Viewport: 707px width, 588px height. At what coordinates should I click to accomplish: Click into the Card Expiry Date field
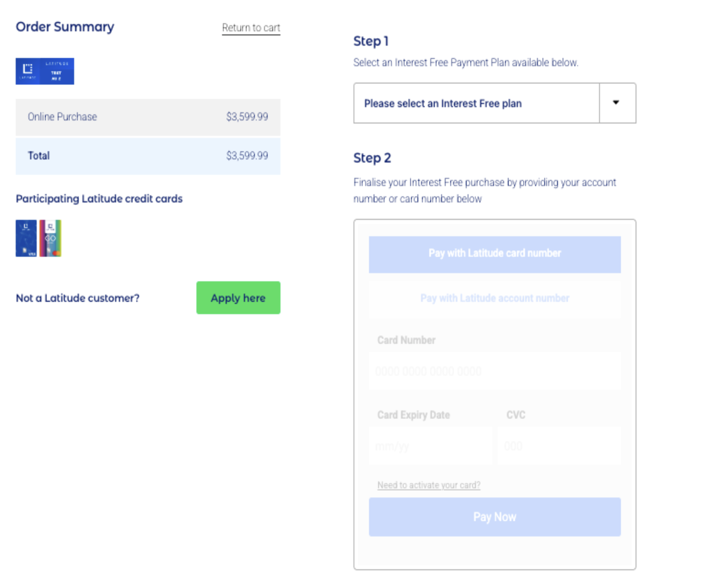(430, 446)
